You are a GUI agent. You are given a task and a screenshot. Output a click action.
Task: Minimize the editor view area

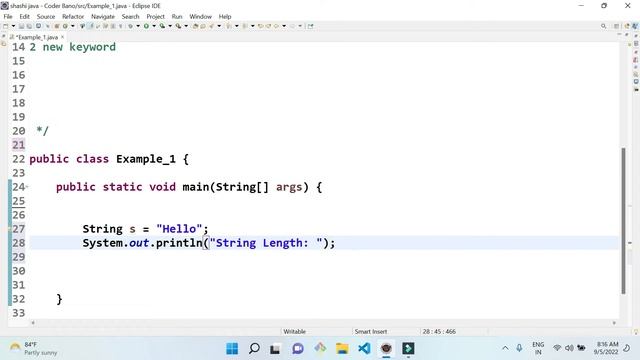coord(619,34)
